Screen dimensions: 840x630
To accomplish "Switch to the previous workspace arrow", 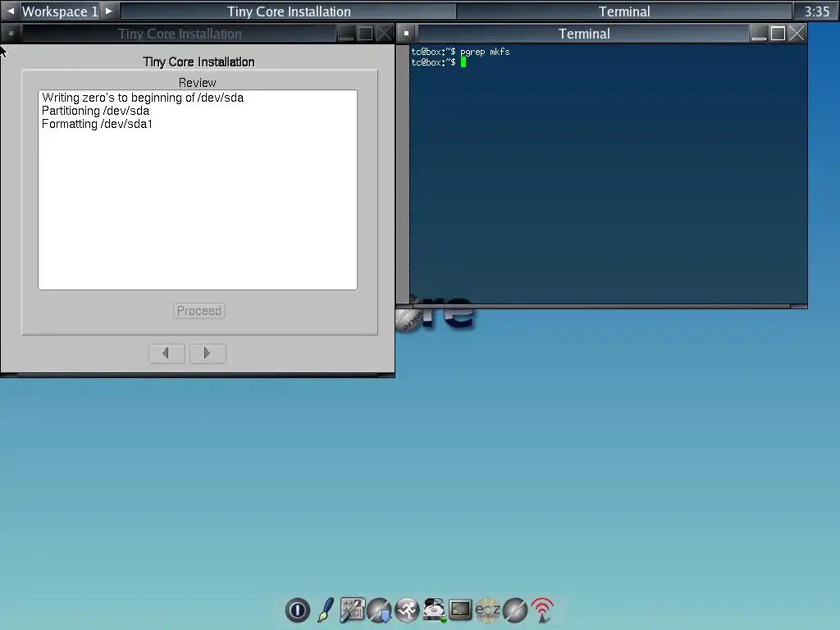I will 10,11.
